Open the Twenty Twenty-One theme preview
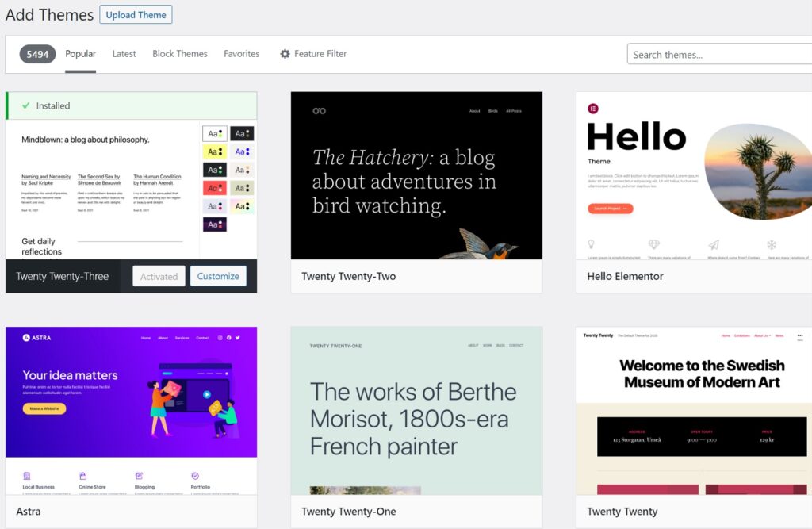 pyautogui.click(x=416, y=410)
